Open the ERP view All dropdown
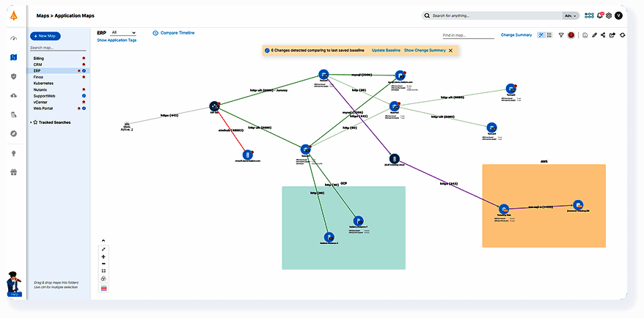 pyautogui.click(x=123, y=32)
